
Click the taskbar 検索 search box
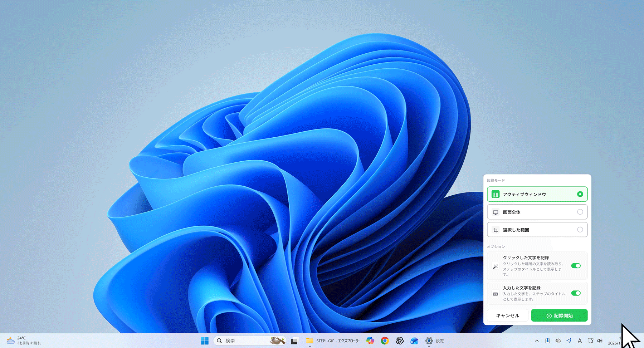pos(250,341)
